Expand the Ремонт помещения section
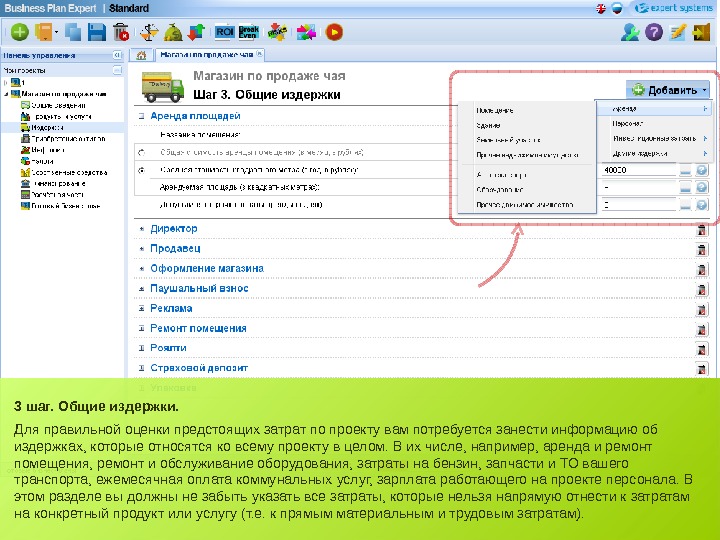 (141, 328)
